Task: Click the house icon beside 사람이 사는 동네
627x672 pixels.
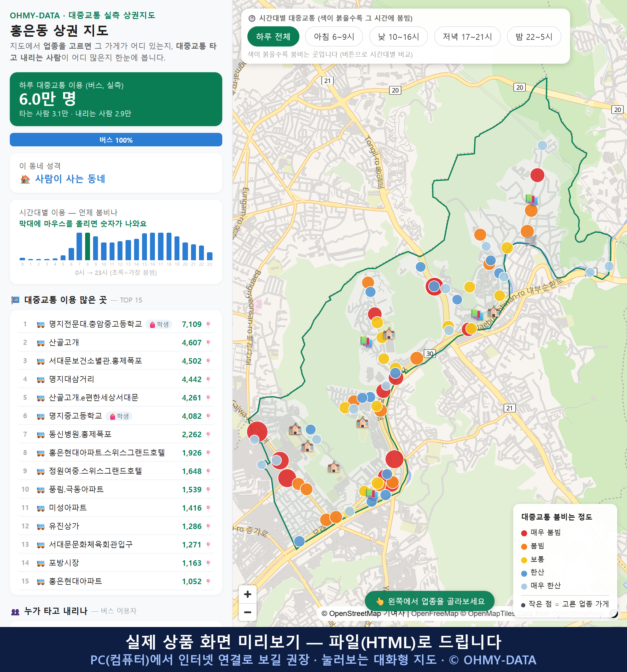Action: coord(25,179)
